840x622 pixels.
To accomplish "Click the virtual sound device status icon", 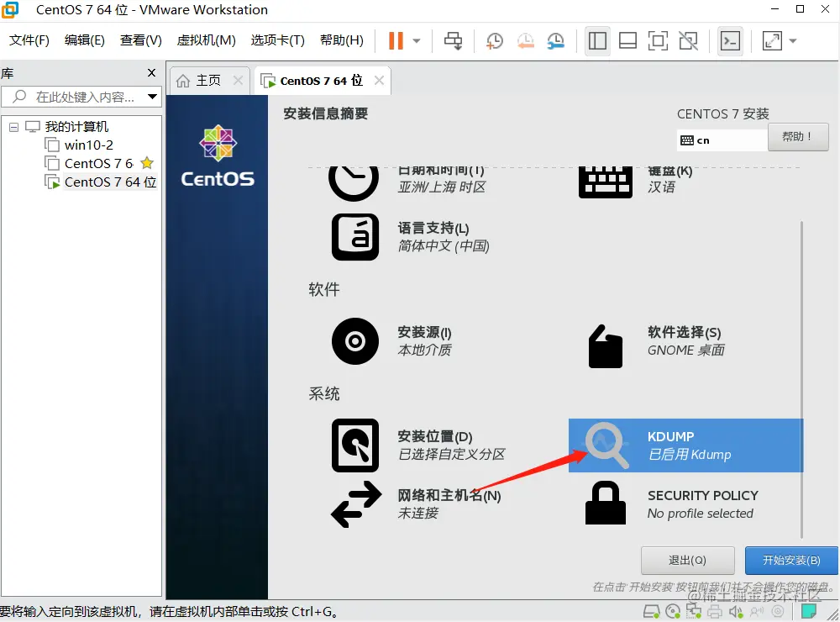I will pos(736,612).
